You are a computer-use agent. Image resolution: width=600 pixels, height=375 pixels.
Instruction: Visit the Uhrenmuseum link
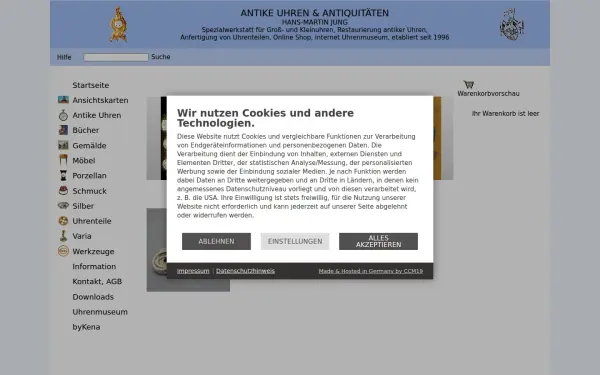(100, 312)
